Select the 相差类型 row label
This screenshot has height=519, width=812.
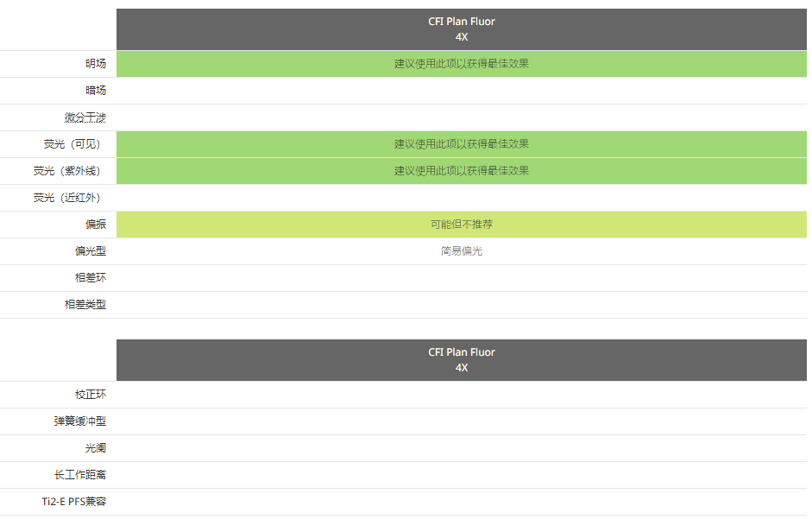[x=85, y=304]
